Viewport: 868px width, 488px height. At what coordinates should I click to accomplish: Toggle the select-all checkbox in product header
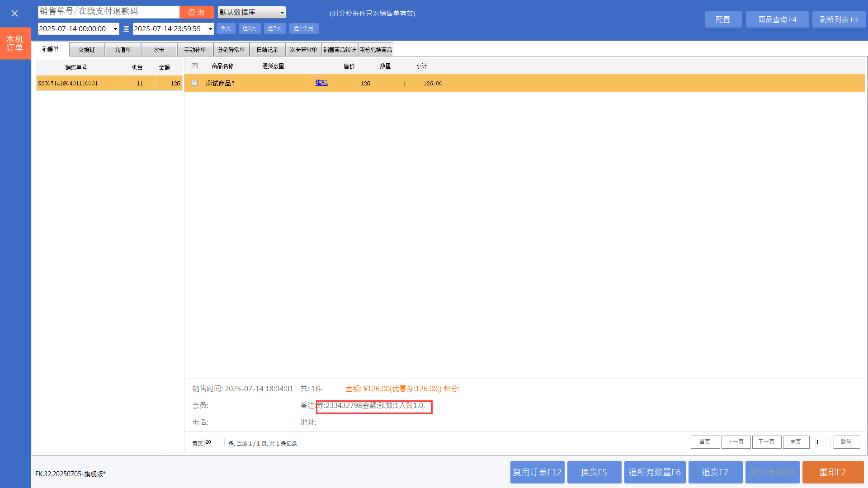coord(195,66)
